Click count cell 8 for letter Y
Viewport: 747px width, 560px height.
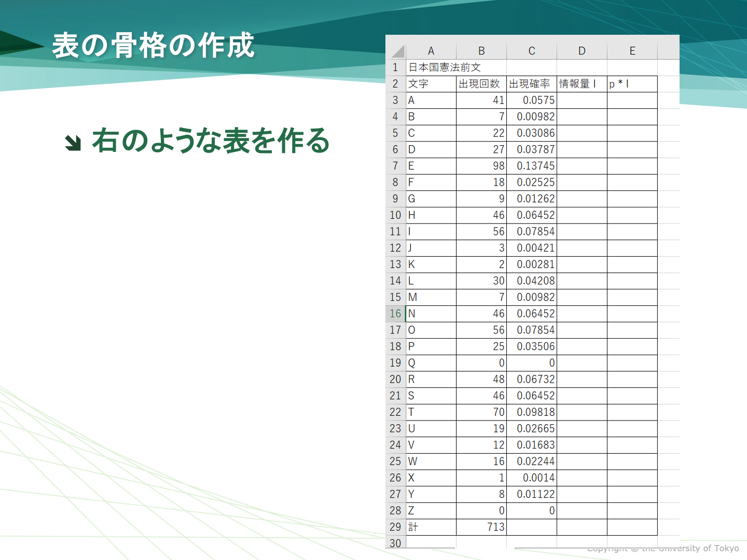[481, 494]
